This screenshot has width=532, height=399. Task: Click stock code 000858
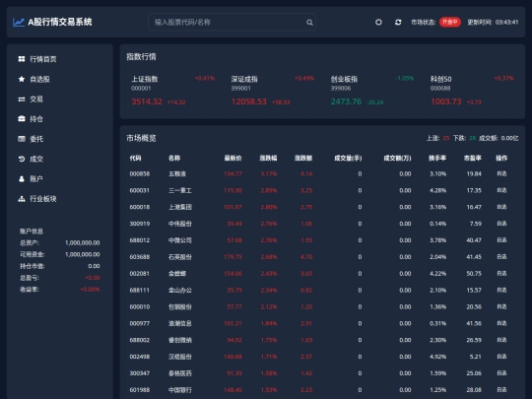[x=140, y=173]
